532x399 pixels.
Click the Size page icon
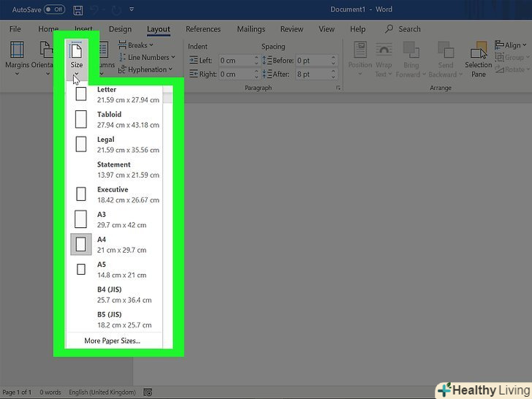(76, 50)
